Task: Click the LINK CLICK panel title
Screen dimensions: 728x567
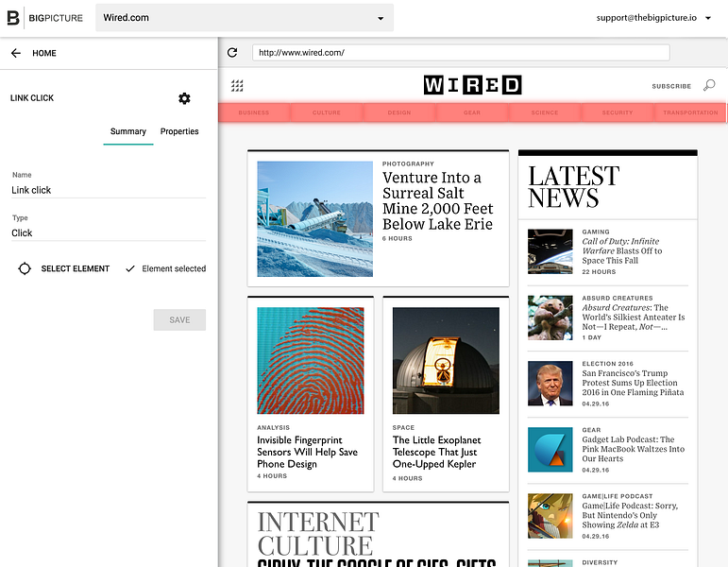Action: coord(32,98)
